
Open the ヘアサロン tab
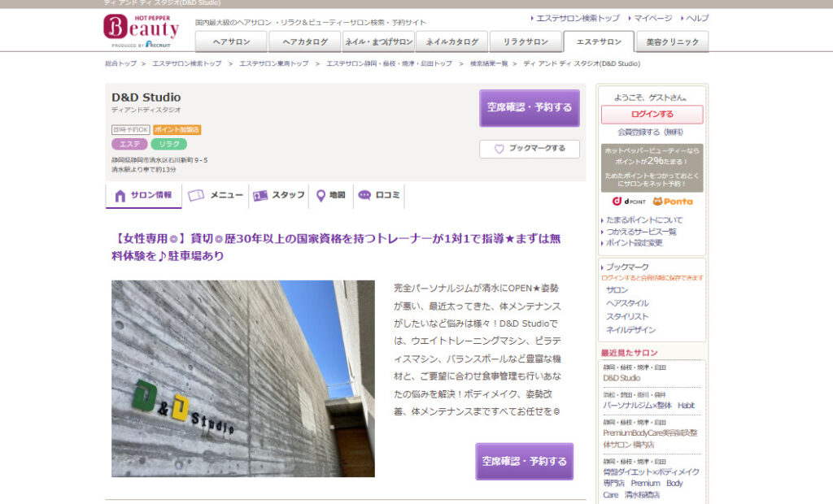[x=231, y=42]
